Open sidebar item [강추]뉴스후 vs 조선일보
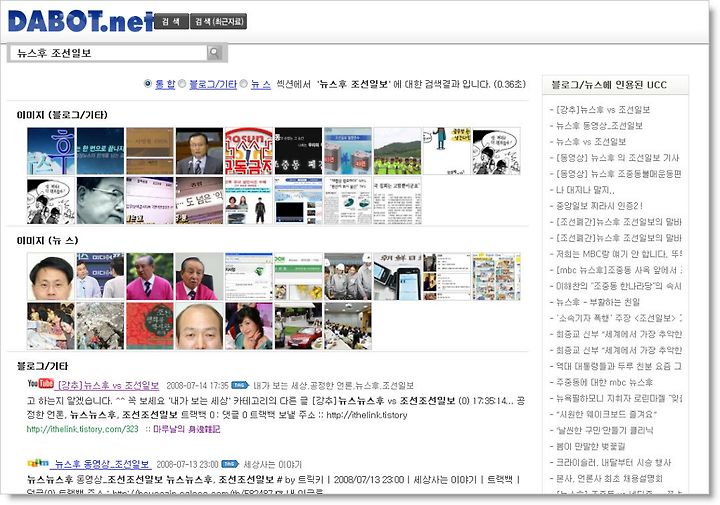 (x=603, y=110)
